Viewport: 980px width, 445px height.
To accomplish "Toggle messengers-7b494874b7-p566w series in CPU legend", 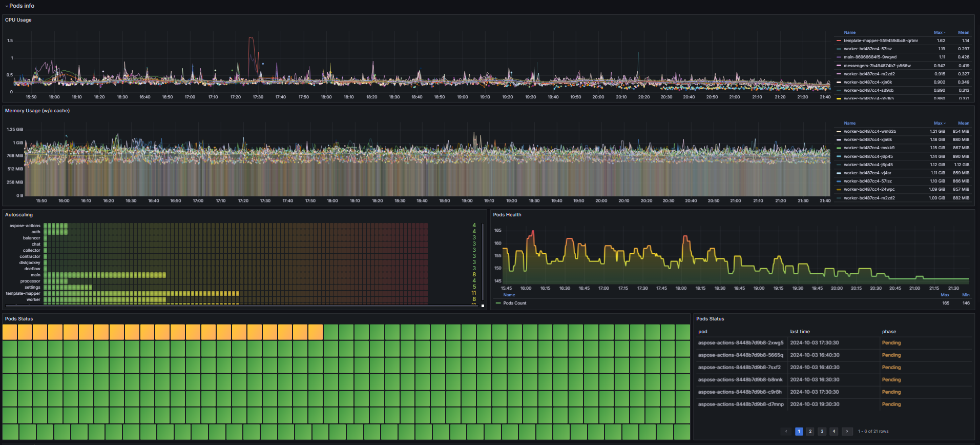I will coord(878,66).
